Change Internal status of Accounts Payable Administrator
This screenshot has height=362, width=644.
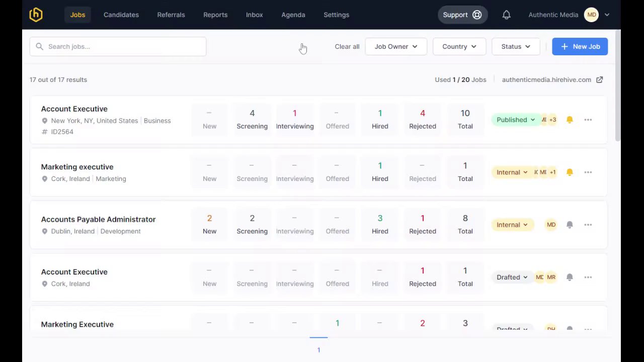(x=512, y=225)
